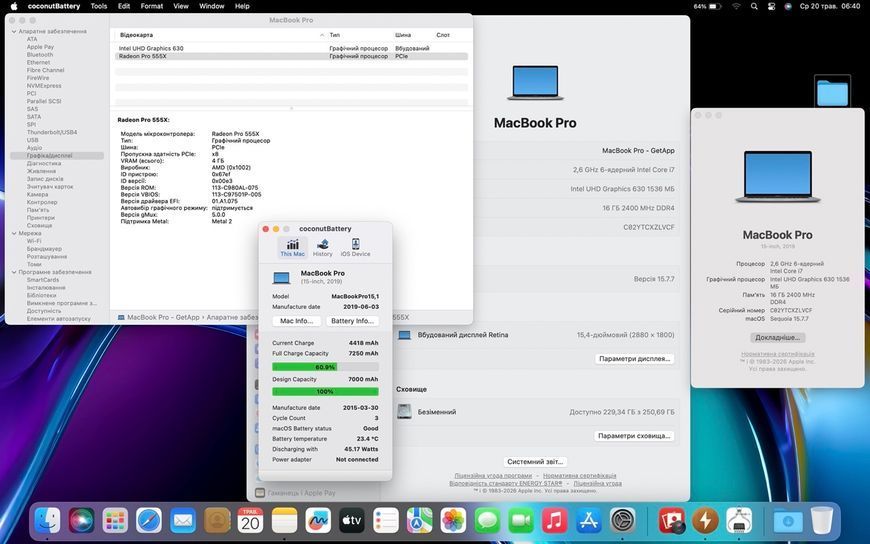Collapse the Програмне забезпечення tree section
Image resolution: width=870 pixels, height=544 pixels.
(14, 273)
